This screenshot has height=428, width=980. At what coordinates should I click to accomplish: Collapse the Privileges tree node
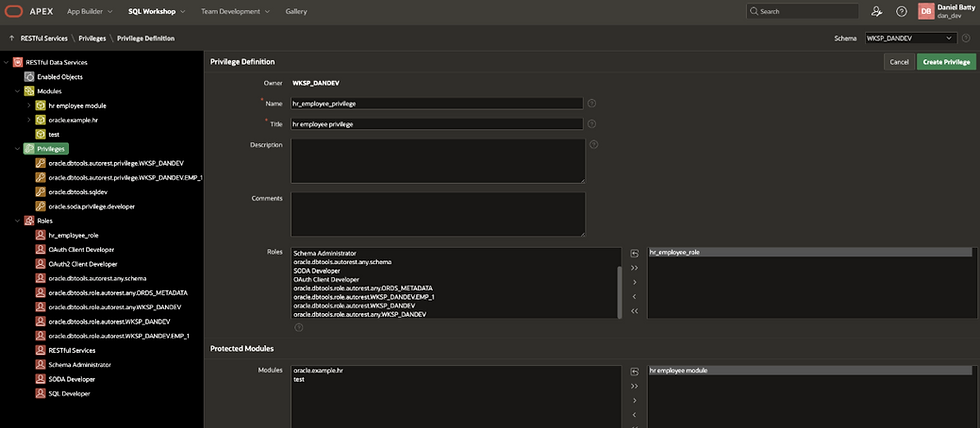18,149
